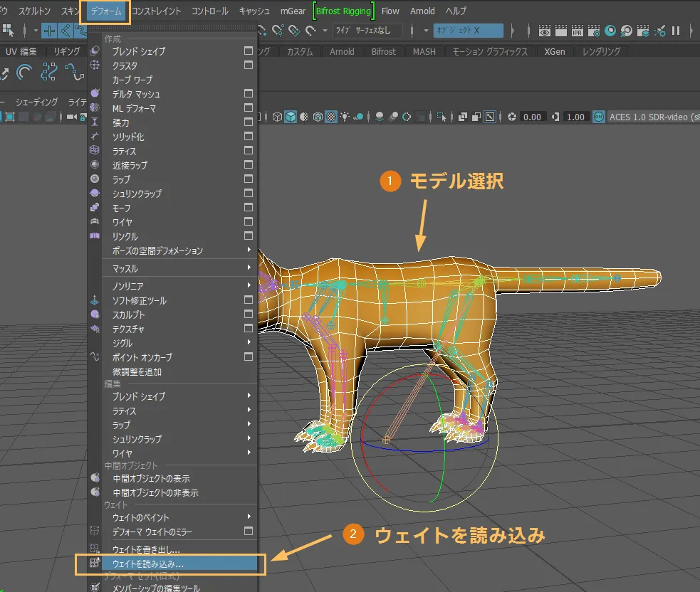
Task: Click the isolate select icon in viewport toolbar
Action: [441, 117]
